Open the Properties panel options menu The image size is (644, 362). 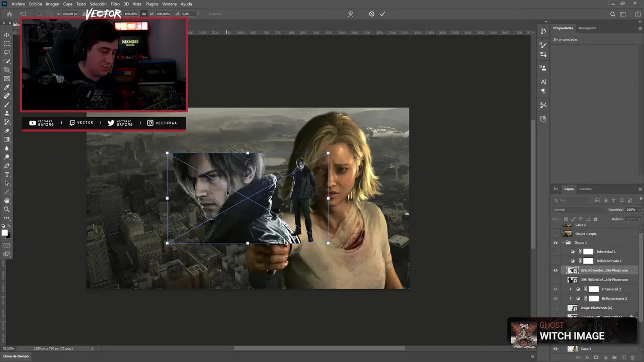(640, 28)
